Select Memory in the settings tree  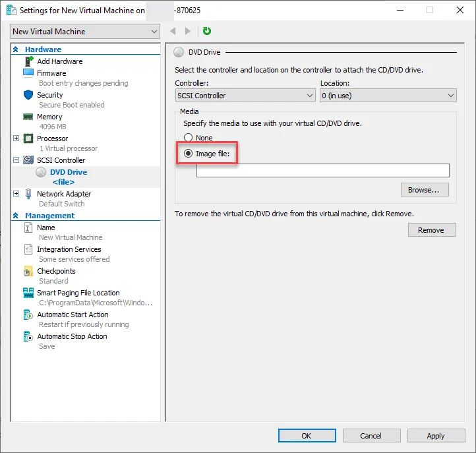pyautogui.click(x=49, y=117)
